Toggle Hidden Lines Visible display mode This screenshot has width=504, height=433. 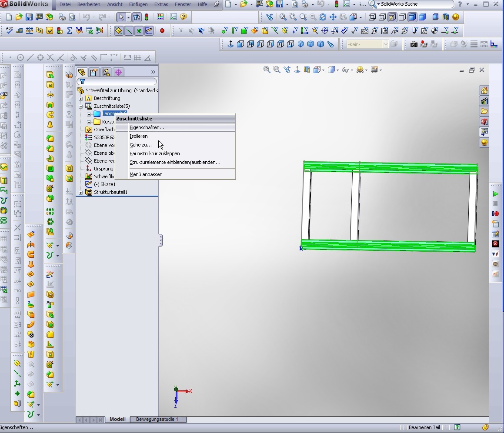382,17
